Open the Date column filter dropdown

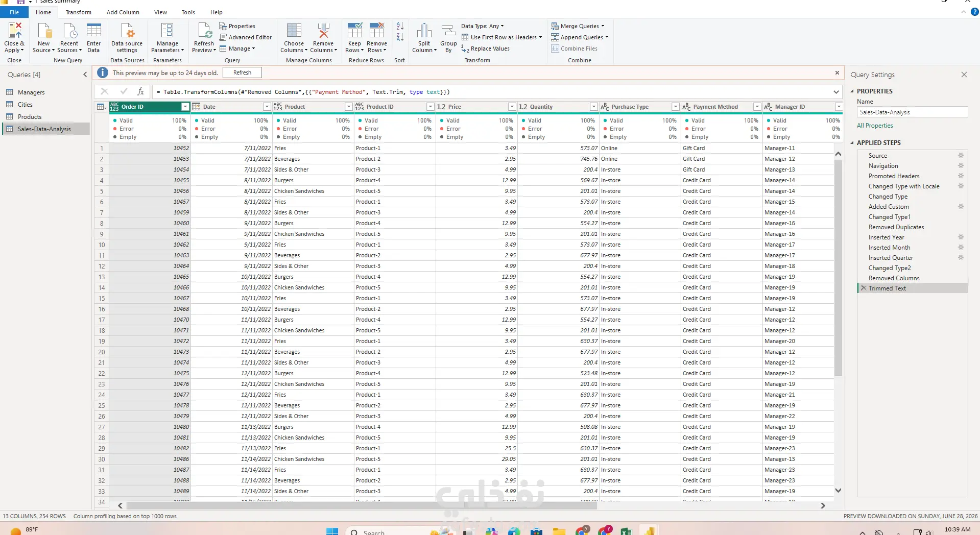[x=267, y=107]
